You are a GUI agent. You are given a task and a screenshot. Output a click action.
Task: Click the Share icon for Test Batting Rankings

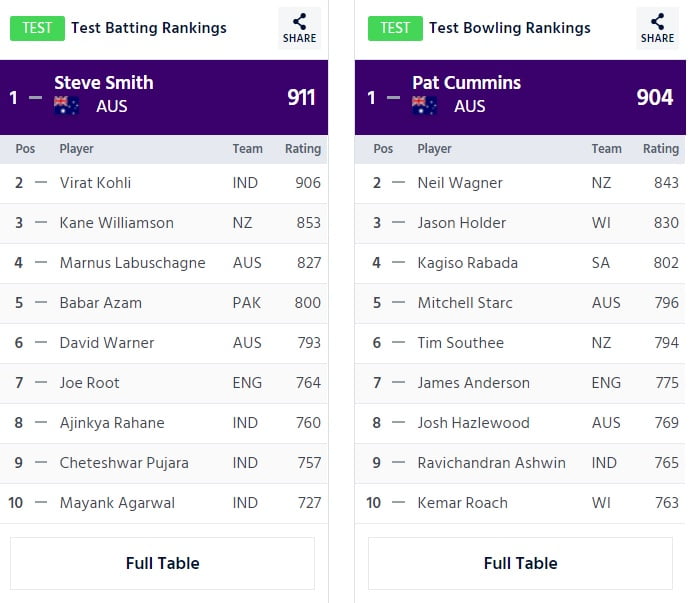click(x=299, y=28)
